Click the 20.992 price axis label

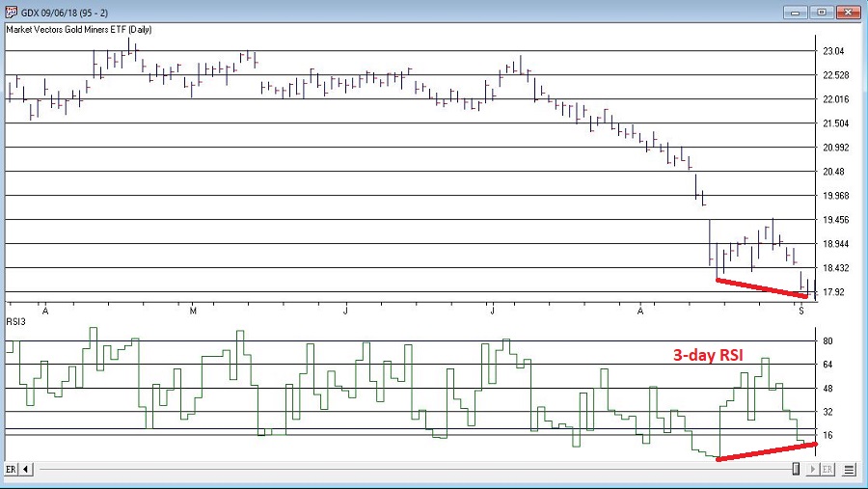pyautogui.click(x=835, y=148)
